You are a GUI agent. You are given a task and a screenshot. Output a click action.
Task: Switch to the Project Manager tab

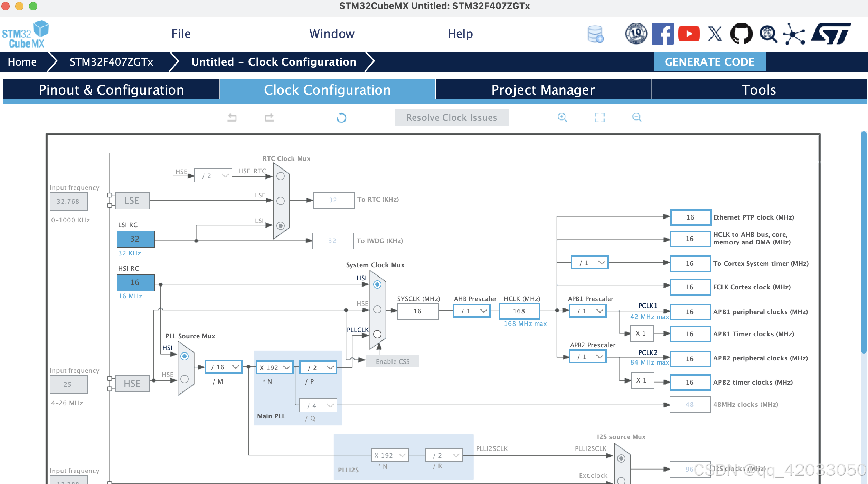543,90
